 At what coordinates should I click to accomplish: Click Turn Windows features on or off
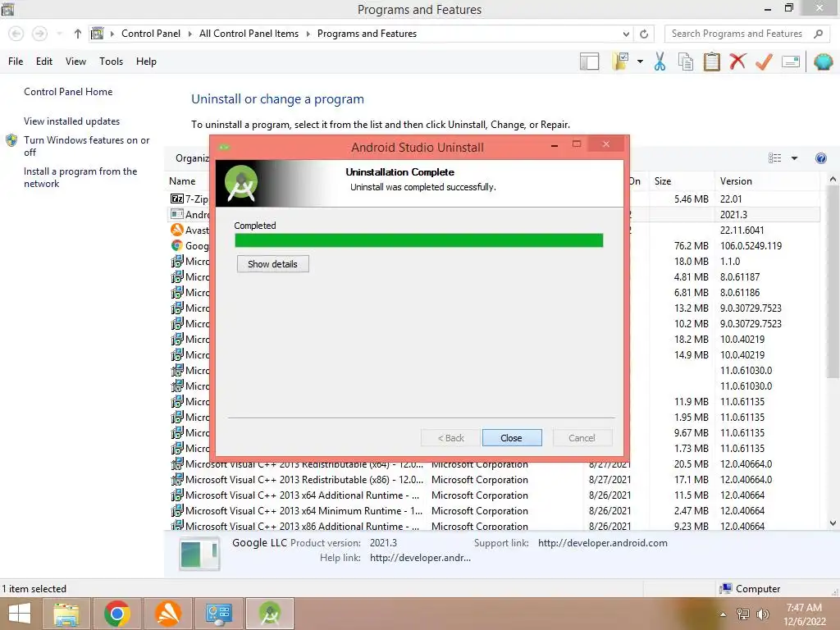click(x=86, y=146)
